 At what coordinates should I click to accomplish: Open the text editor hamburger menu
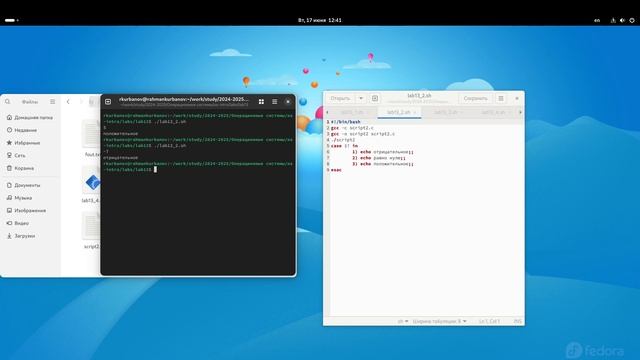click(x=501, y=98)
